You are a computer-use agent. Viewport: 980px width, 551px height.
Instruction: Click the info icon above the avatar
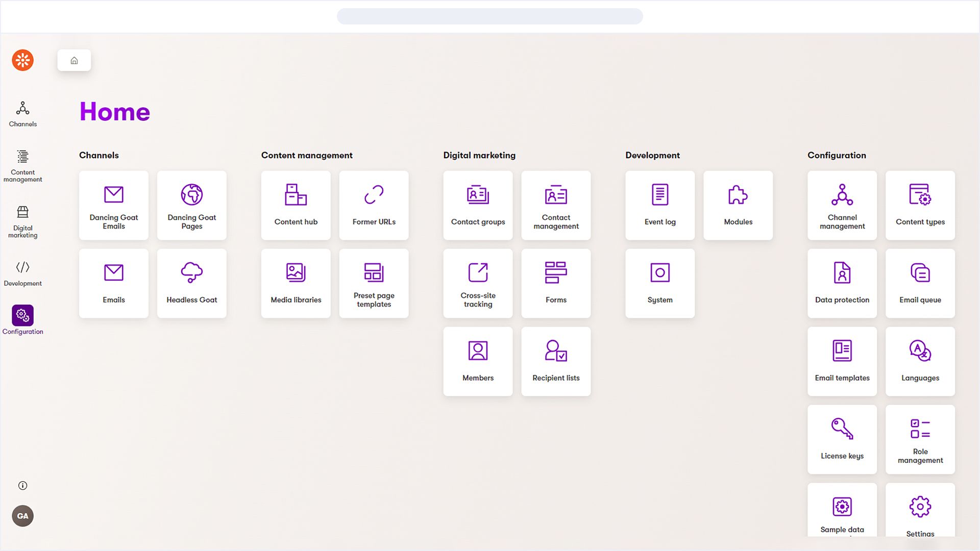click(22, 485)
